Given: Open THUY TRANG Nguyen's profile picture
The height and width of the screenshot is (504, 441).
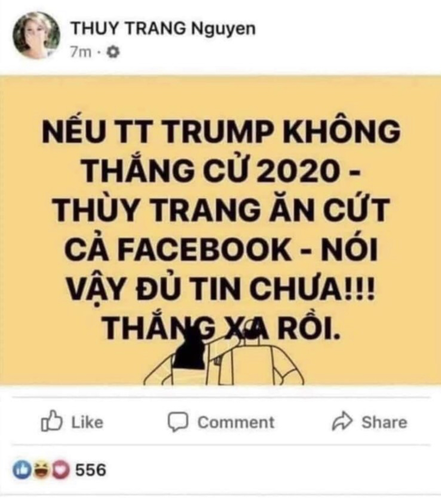Looking at the screenshot, I should [x=37, y=36].
